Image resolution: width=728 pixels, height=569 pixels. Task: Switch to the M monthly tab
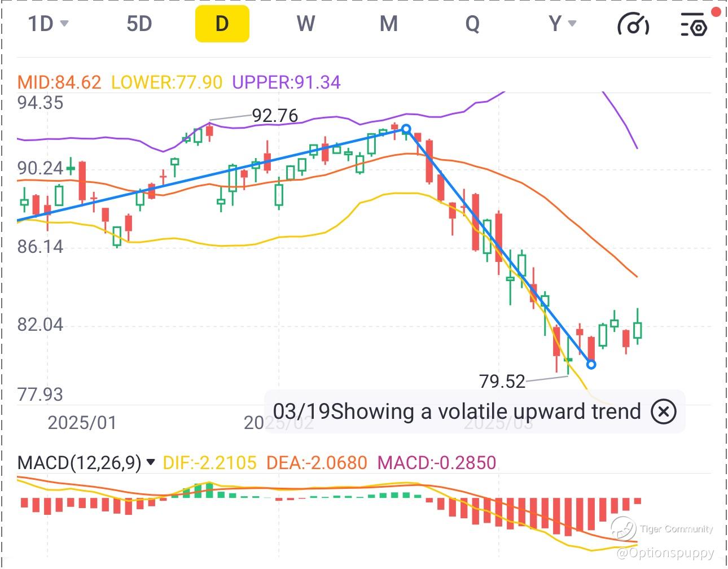tap(389, 24)
